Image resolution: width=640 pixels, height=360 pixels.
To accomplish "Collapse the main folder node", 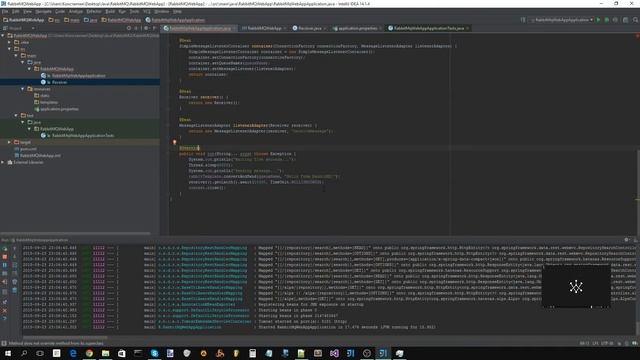I will pyautogui.click(x=16, y=56).
